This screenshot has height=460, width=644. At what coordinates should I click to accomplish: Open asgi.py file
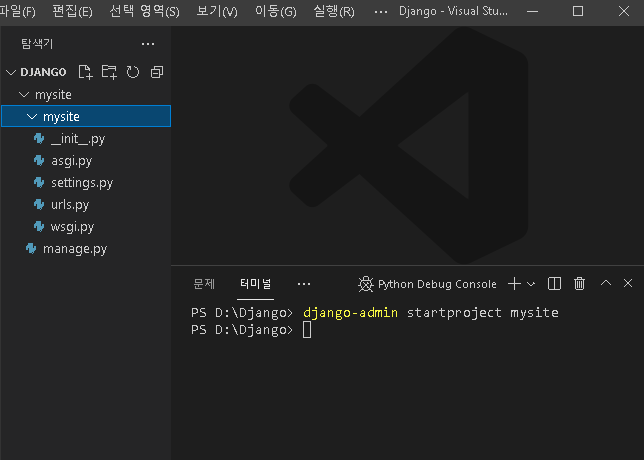(71, 161)
